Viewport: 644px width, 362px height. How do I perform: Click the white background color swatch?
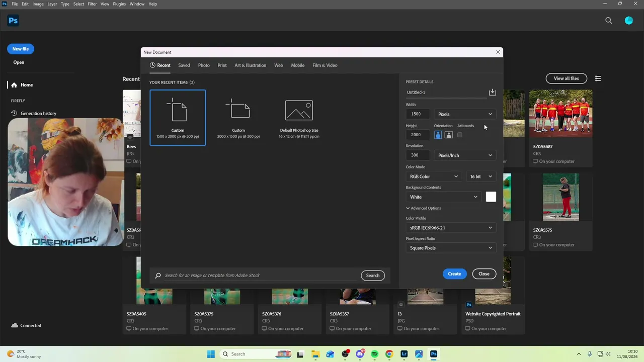(491, 197)
